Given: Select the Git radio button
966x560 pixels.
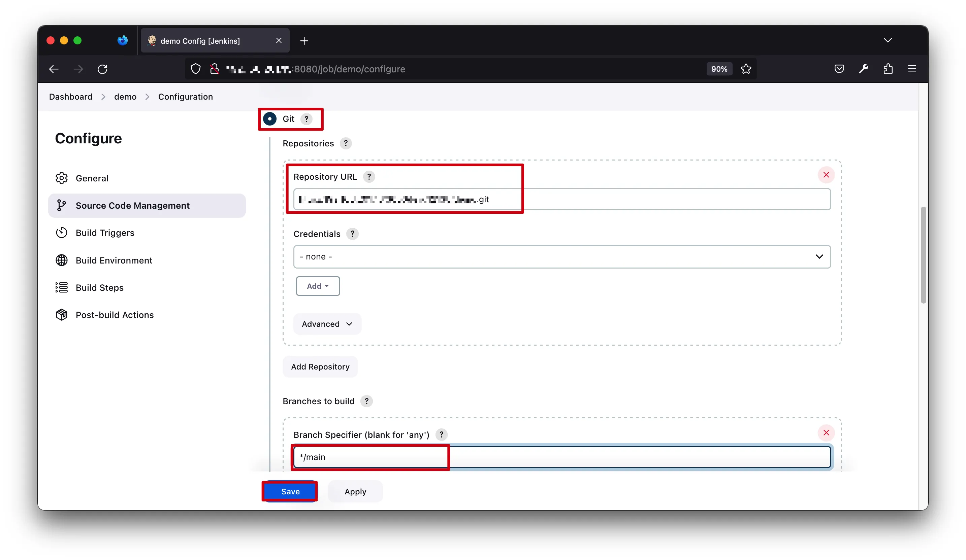Looking at the screenshot, I should pyautogui.click(x=270, y=119).
